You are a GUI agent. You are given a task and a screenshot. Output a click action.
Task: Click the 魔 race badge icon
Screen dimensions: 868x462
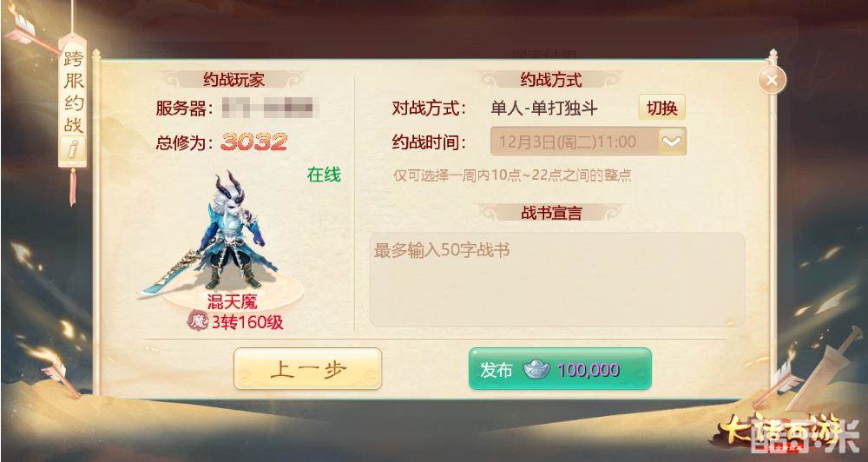pyautogui.click(x=198, y=320)
